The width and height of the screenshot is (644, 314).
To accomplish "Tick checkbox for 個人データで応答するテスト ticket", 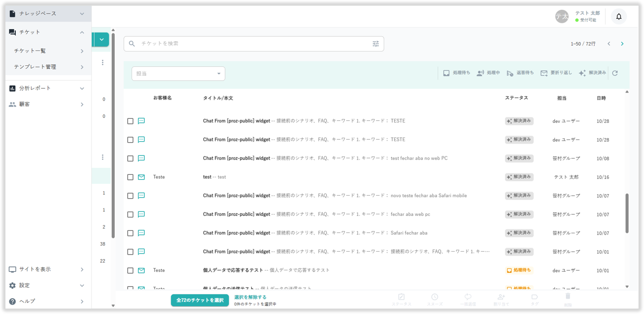I will tap(131, 271).
